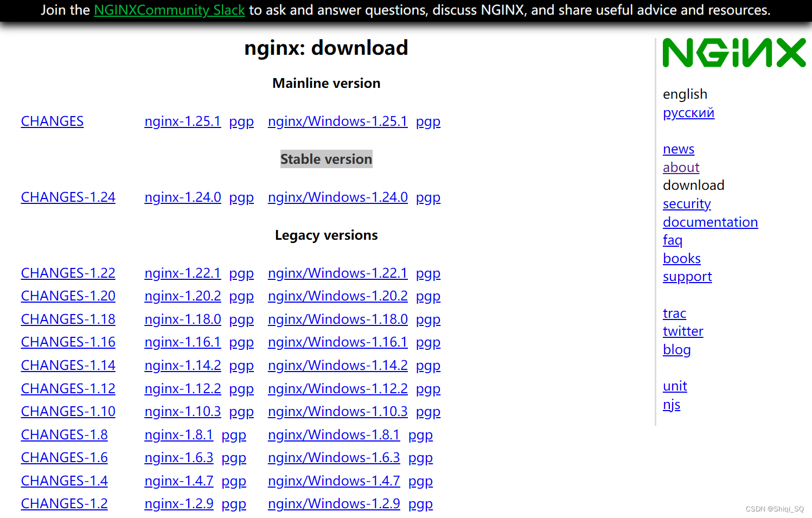Open the twitter link
The width and height of the screenshot is (812, 518).
(683, 331)
